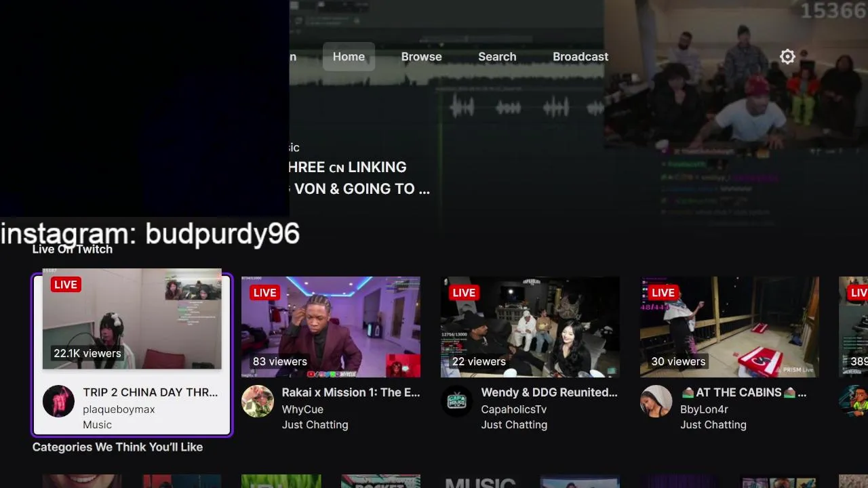The height and width of the screenshot is (488, 868).
Task: Click featured stream title 'VON & GOING TO ...'
Action: 361,188
